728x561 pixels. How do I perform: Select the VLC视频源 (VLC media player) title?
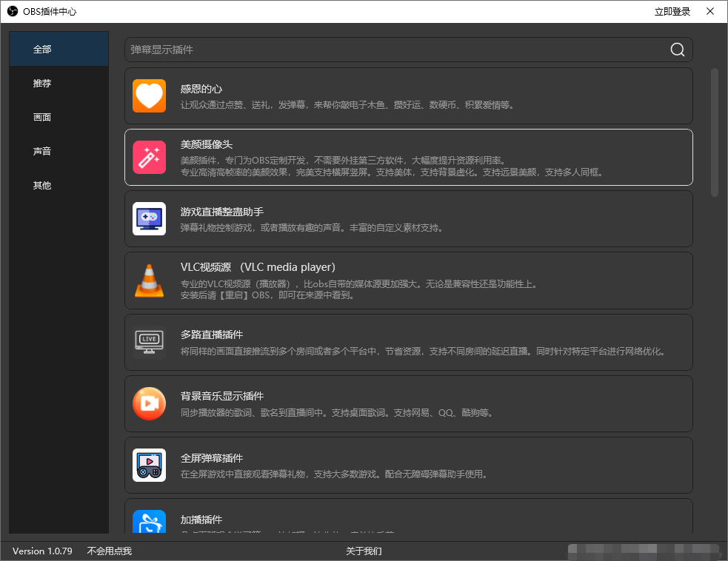click(x=258, y=267)
